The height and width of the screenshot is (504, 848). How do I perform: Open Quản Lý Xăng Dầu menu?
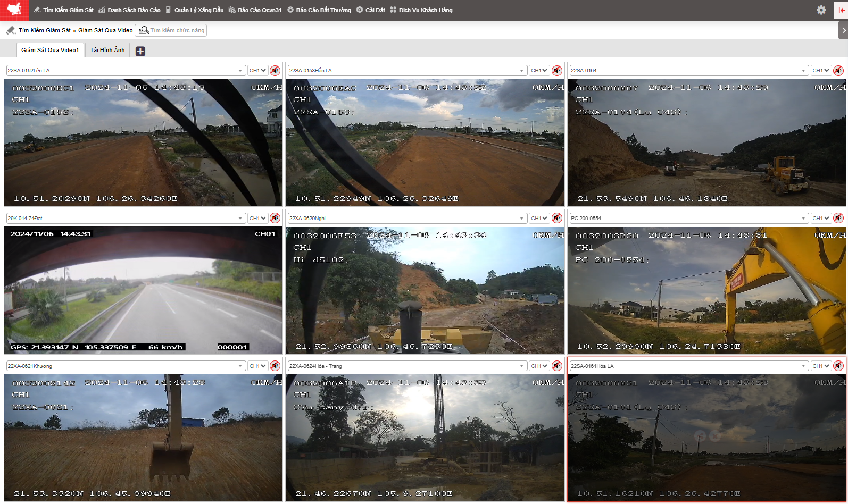click(194, 10)
